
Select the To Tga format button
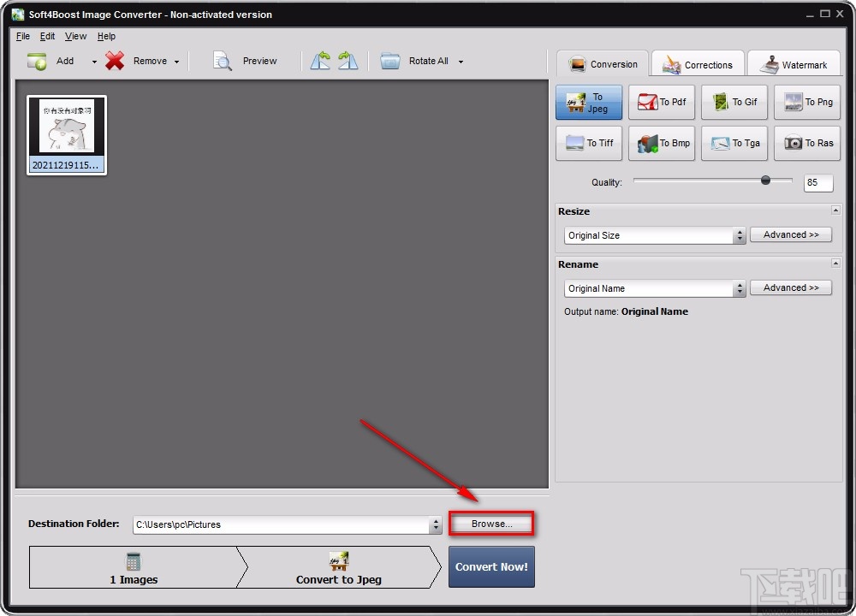pyautogui.click(x=734, y=143)
